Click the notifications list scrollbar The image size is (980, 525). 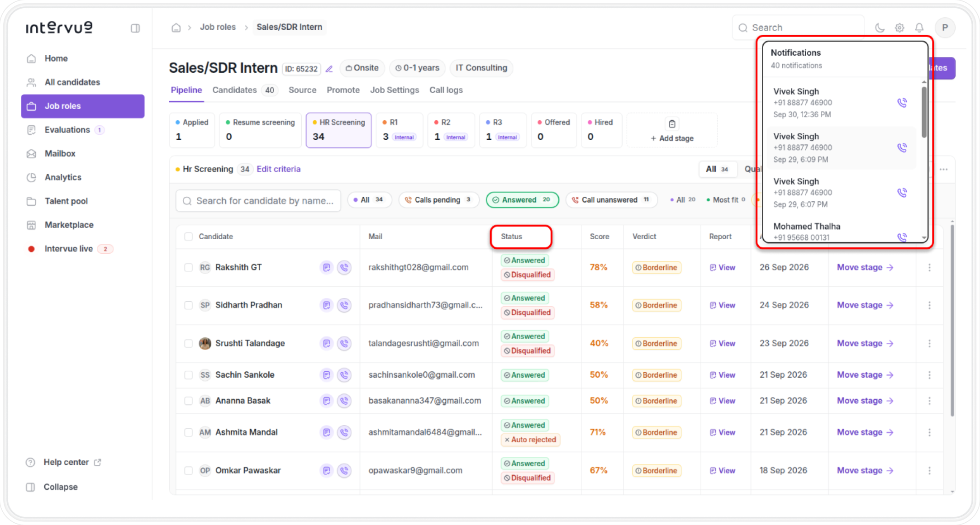tap(924, 111)
